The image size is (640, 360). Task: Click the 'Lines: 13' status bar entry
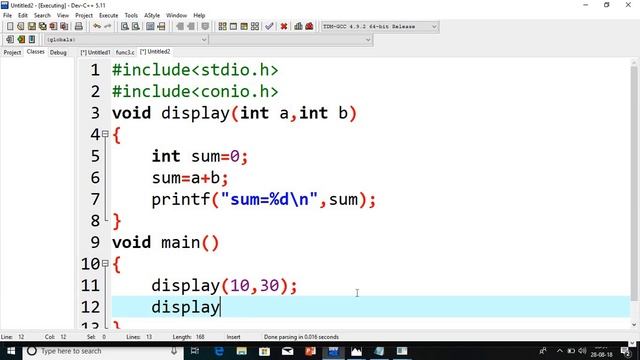(139, 337)
